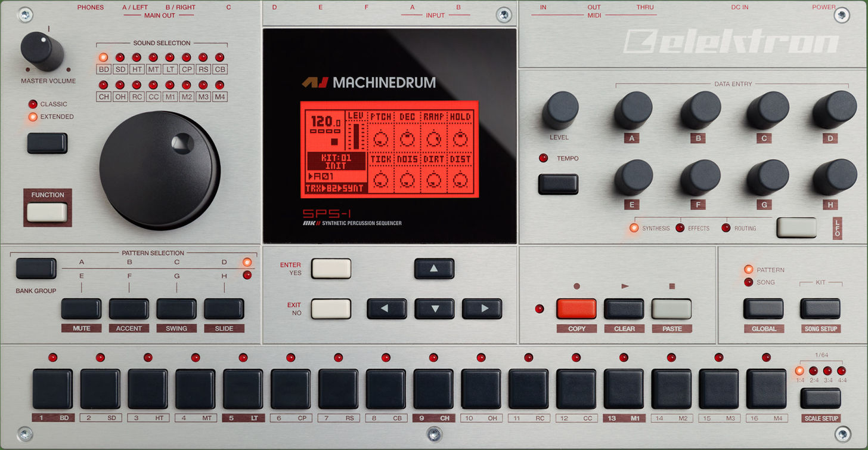Select bank C/G Swing button
Image resolution: width=868 pixels, height=450 pixels.
[176, 309]
